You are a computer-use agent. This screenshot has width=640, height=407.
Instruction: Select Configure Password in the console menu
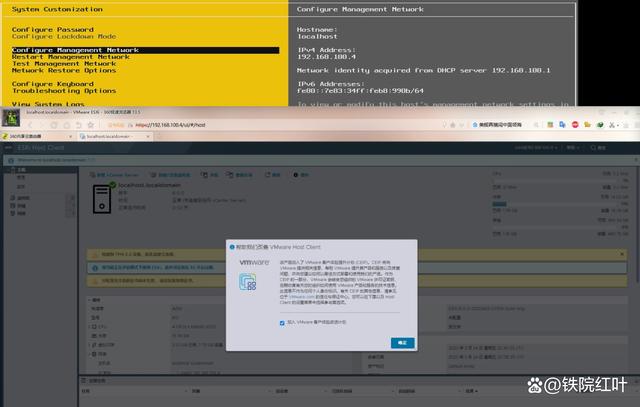pos(53,30)
